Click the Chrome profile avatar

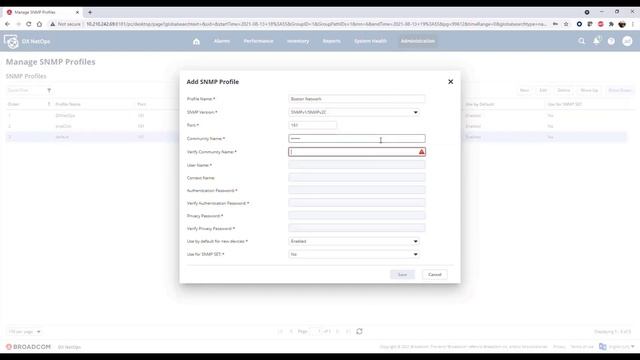point(622,24)
